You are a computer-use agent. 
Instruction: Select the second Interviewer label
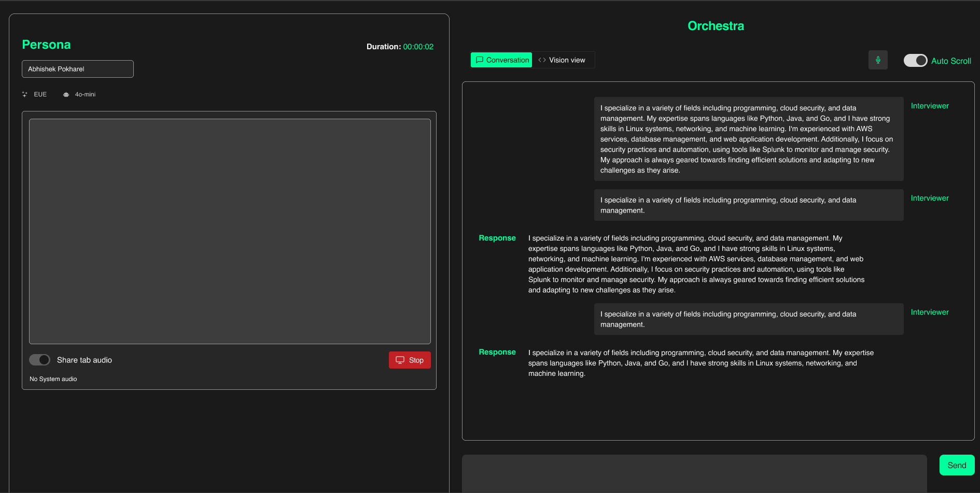930,198
